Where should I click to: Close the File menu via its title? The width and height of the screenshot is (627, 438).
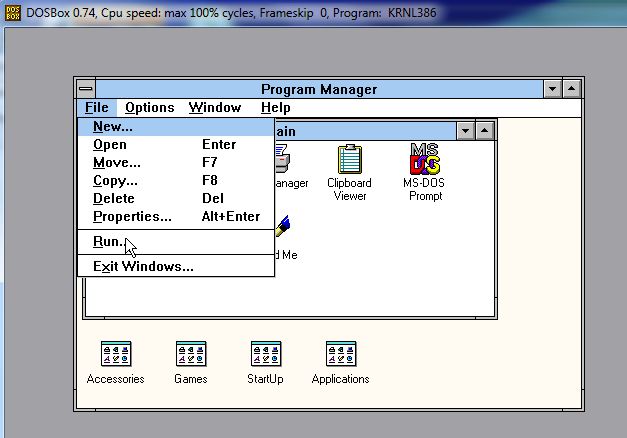(97, 108)
